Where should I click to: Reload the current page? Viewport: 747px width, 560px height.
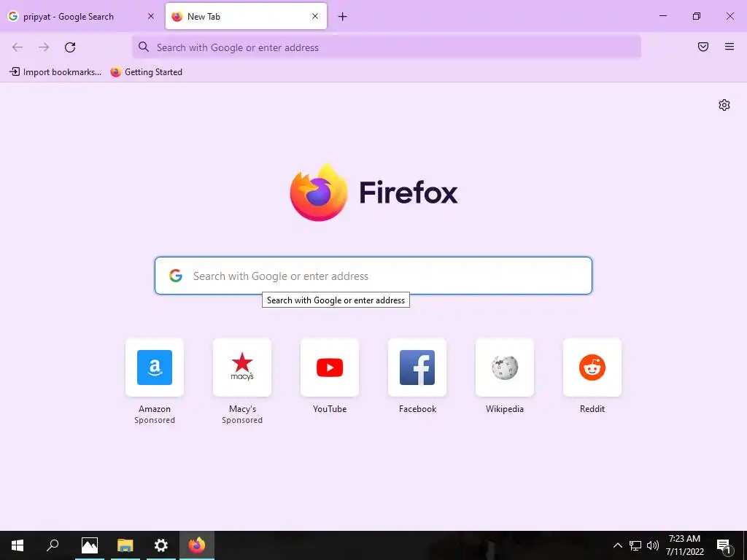(x=70, y=47)
